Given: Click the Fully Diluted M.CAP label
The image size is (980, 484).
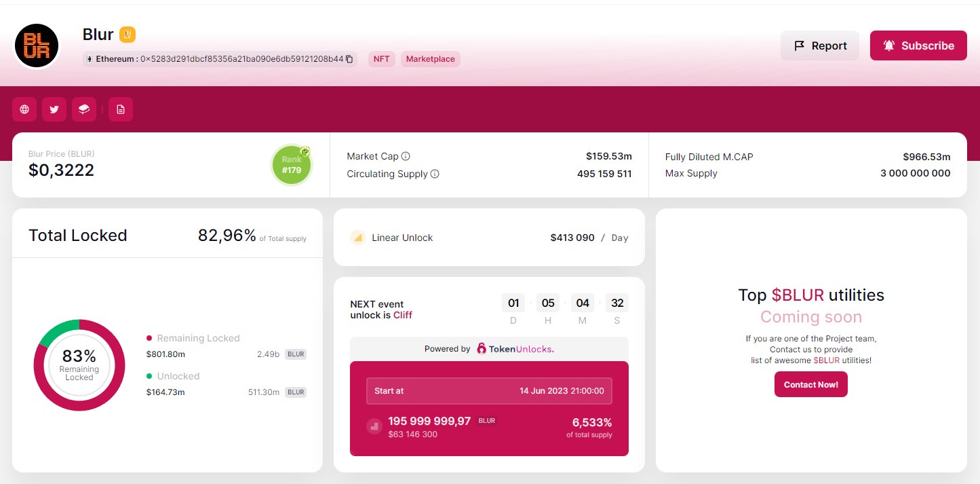Looking at the screenshot, I should (709, 156).
